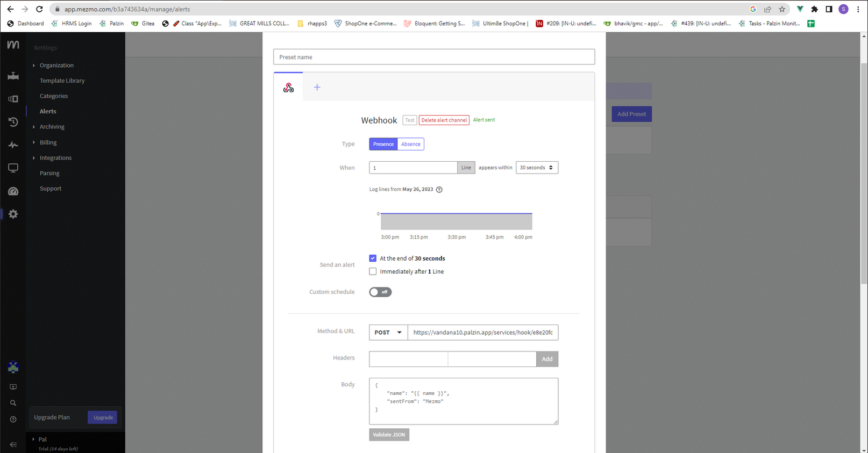Open the browser extensions puzzle icon
Image resolution: width=868 pixels, height=453 pixels.
click(814, 9)
